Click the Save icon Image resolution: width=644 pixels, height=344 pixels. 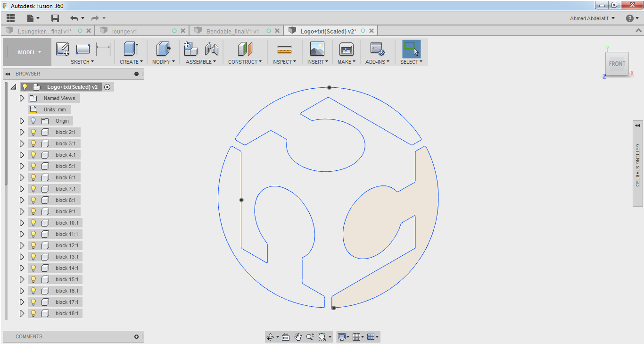[x=55, y=18]
